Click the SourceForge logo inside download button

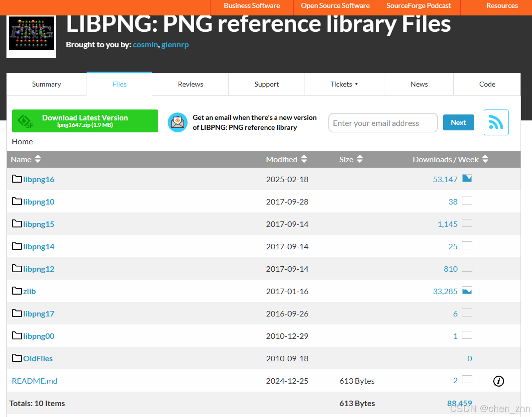point(24,120)
